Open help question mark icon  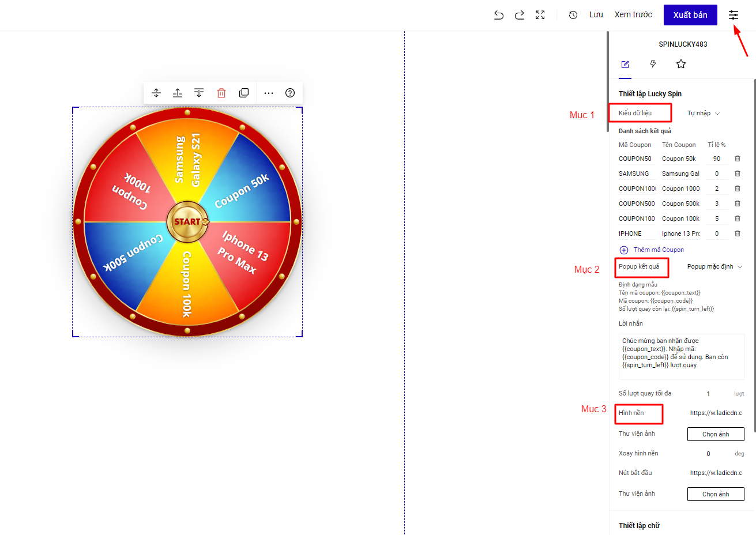pos(290,93)
